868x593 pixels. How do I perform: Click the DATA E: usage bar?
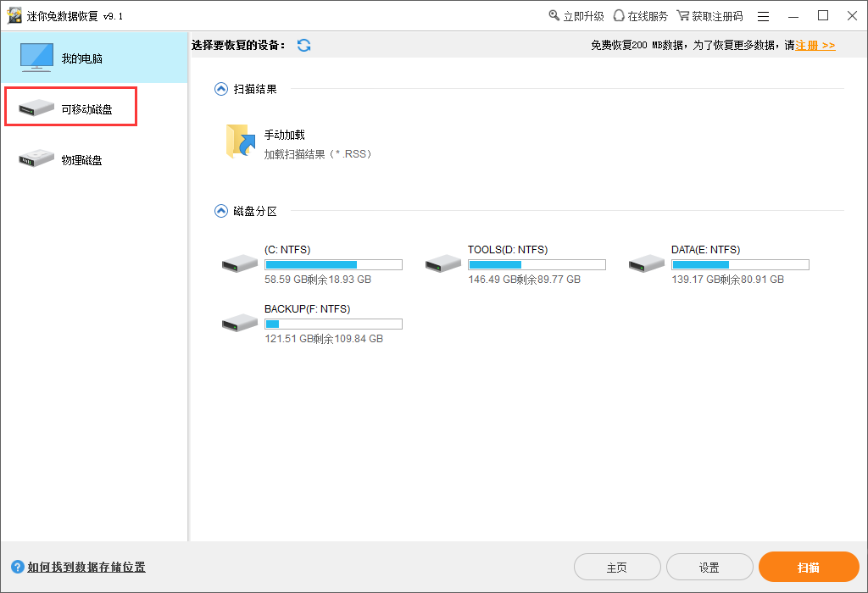click(x=740, y=264)
